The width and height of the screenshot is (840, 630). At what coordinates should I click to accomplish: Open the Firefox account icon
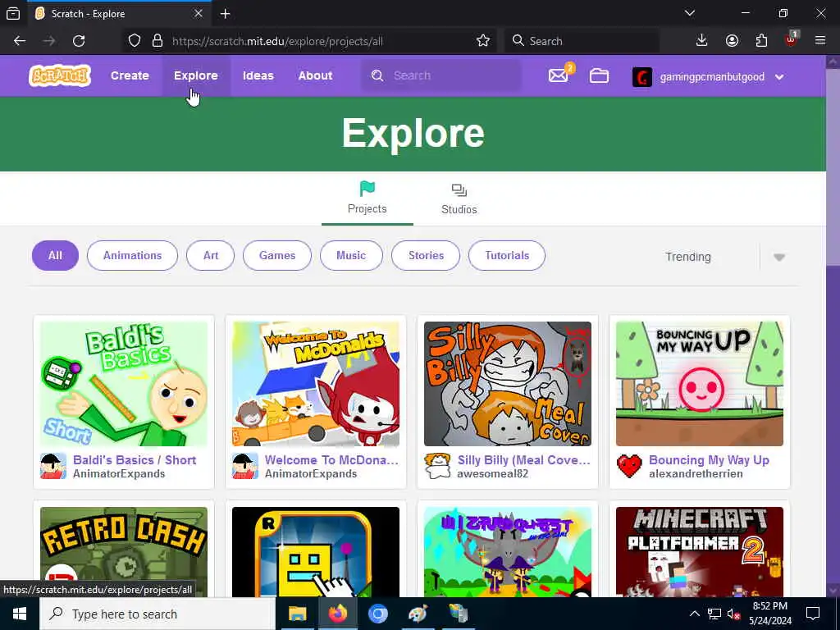(732, 41)
